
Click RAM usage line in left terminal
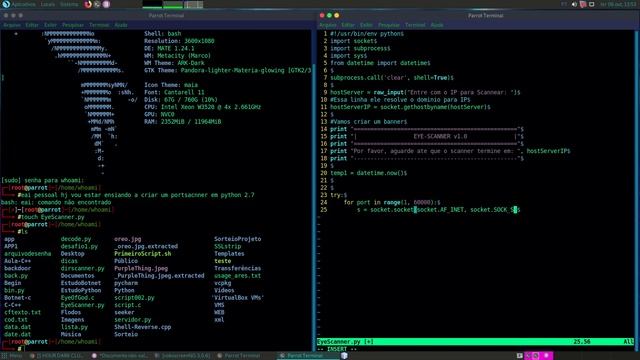click(x=182, y=122)
